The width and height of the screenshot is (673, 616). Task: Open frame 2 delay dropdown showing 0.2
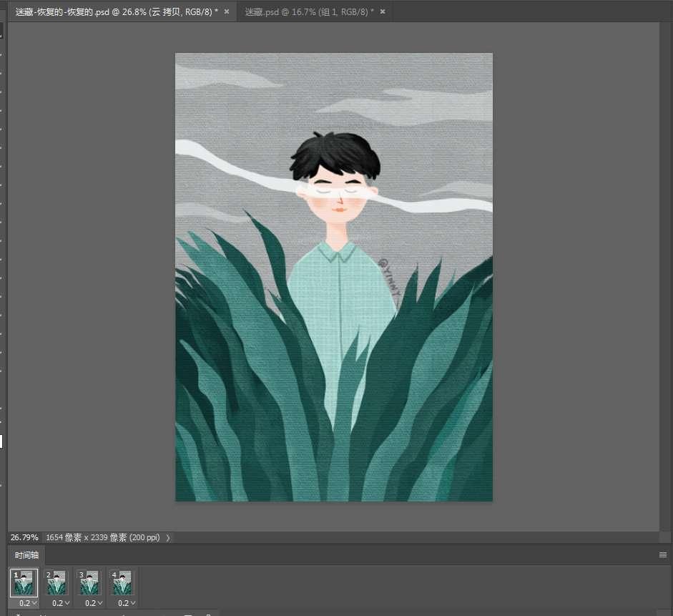click(x=61, y=603)
